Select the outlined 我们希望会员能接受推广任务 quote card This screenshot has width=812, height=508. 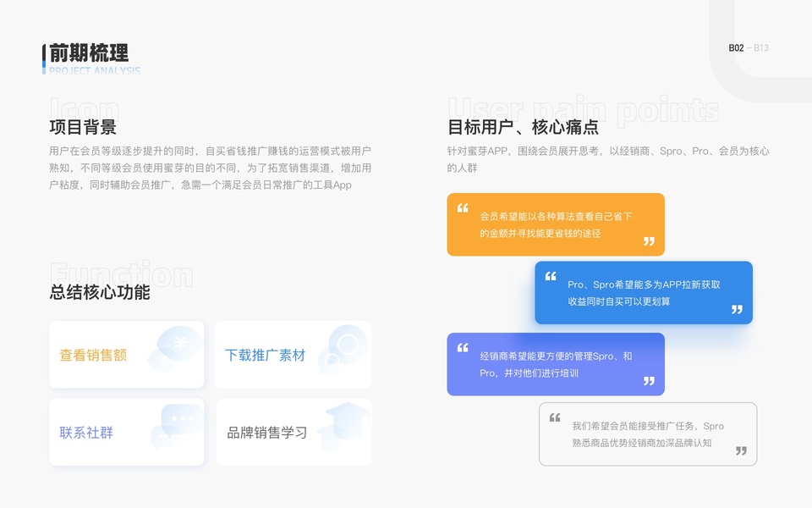pyautogui.click(x=648, y=433)
